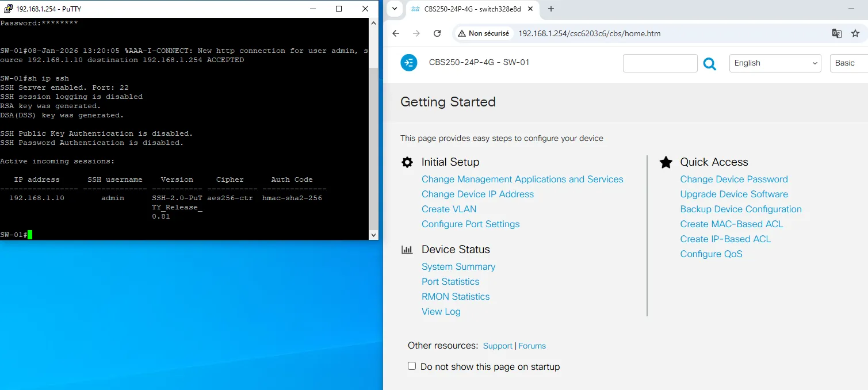The height and width of the screenshot is (390, 868).
Task: Click the browser address bar URL
Action: click(x=590, y=33)
